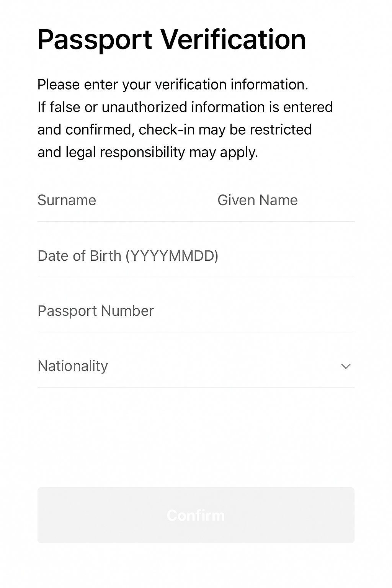Click the 'Passport Number' placeholder label
The image size is (392, 588).
(x=95, y=311)
